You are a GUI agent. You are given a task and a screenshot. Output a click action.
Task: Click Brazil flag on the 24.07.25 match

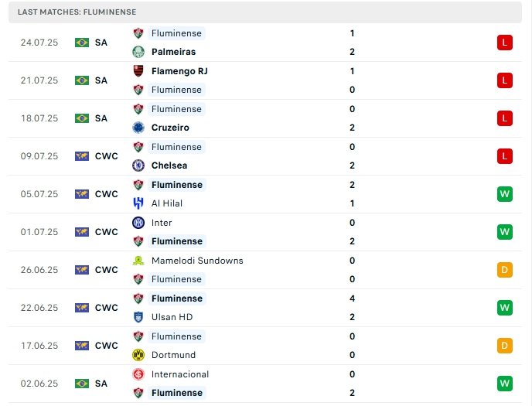coord(82,43)
